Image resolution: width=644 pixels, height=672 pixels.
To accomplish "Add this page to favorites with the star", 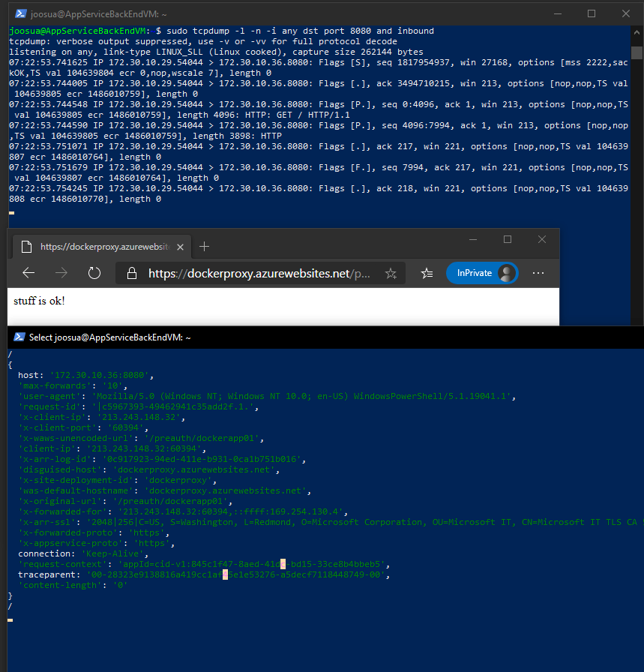I will click(391, 274).
